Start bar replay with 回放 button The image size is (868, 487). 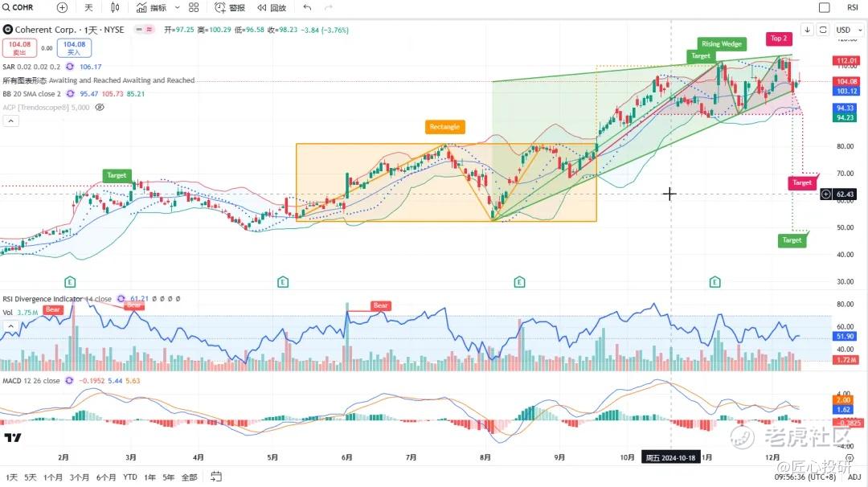[272, 7]
